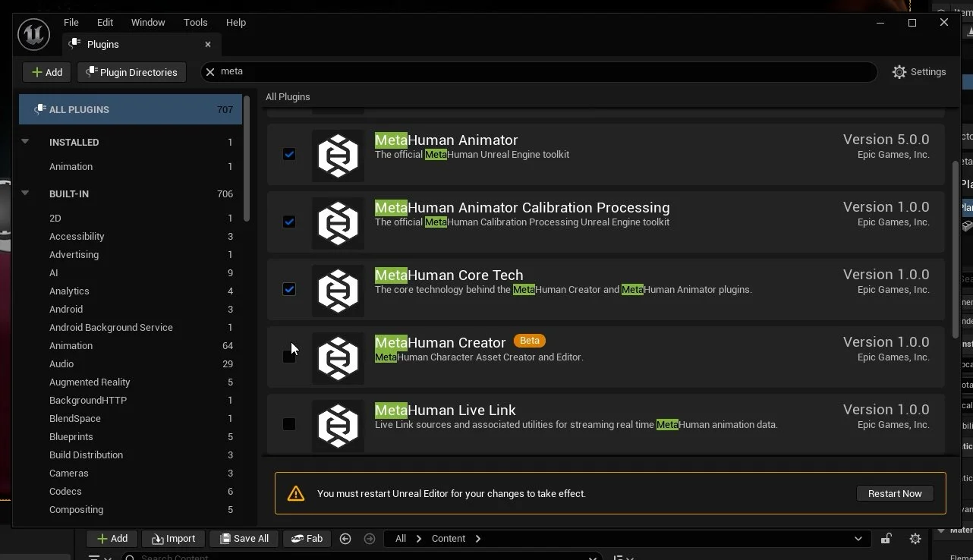Image resolution: width=973 pixels, height=560 pixels.
Task: Clear the search with the X icon
Action: [x=210, y=71]
